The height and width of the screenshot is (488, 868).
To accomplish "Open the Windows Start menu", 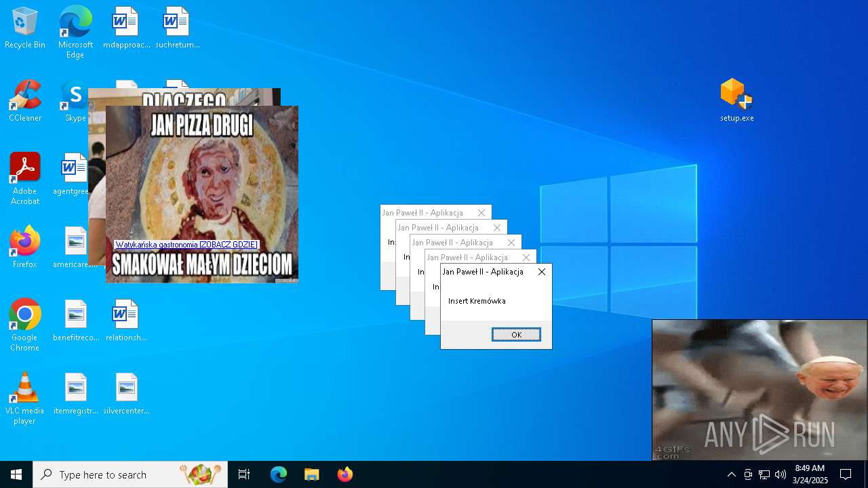I will (x=16, y=474).
